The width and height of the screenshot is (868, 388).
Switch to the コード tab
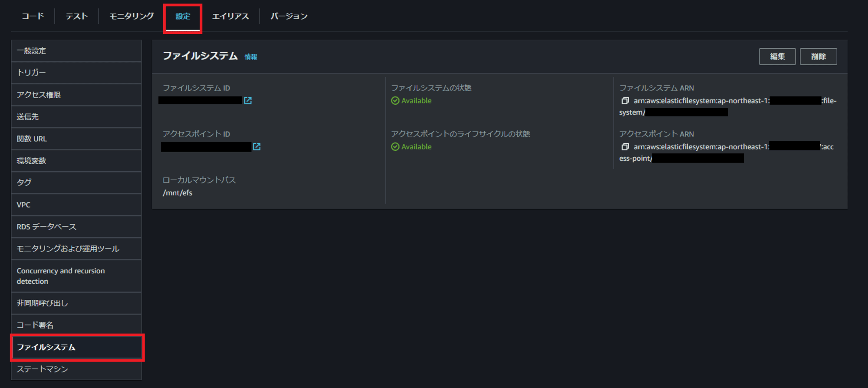point(33,16)
